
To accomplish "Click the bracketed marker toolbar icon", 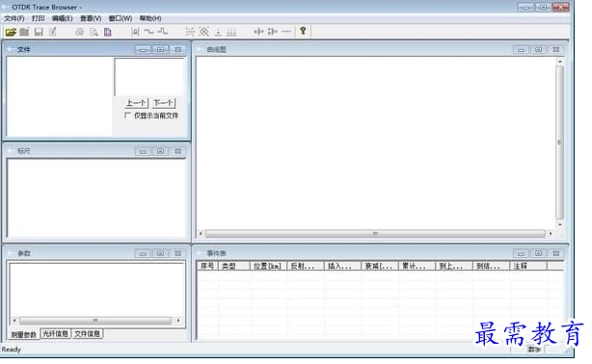I will 135,32.
